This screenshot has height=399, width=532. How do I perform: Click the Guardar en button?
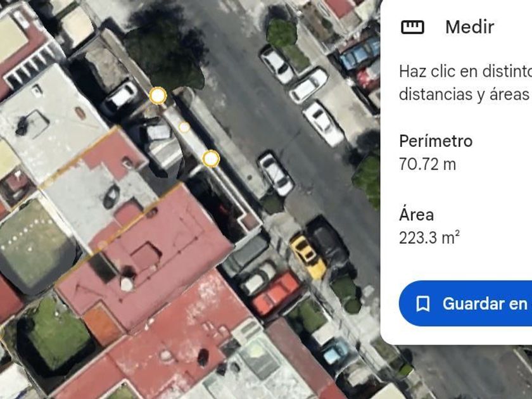465,303
